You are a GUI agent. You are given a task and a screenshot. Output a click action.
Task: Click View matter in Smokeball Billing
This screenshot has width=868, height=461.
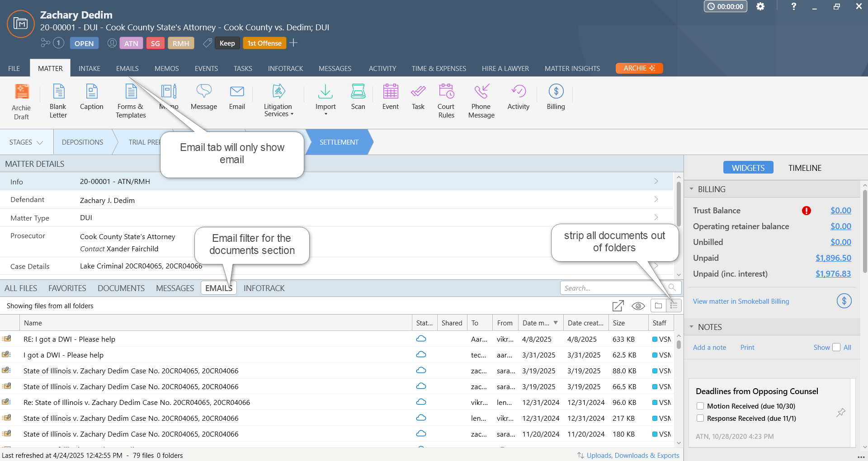coord(741,301)
